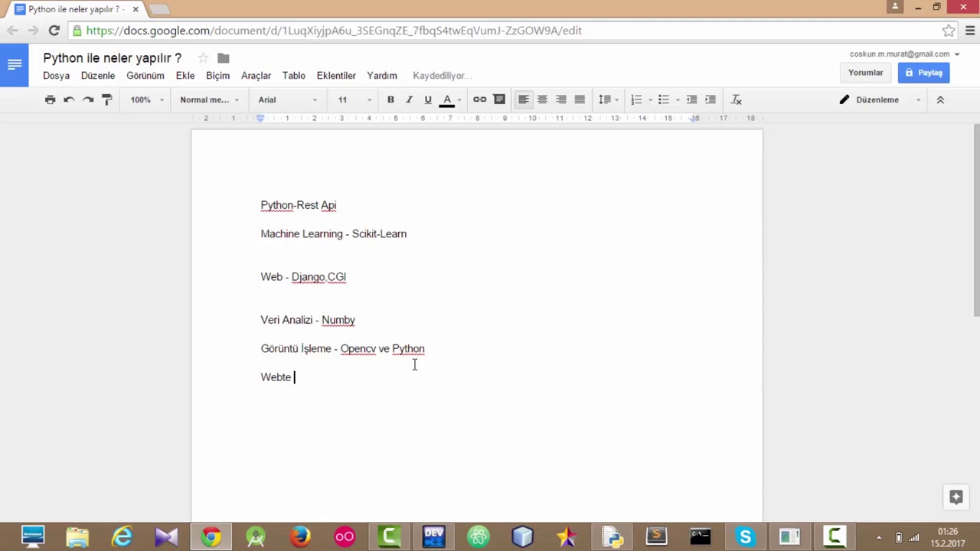The image size is (980, 551).
Task: Open the numbered list options arrow
Action: [x=650, y=100]
